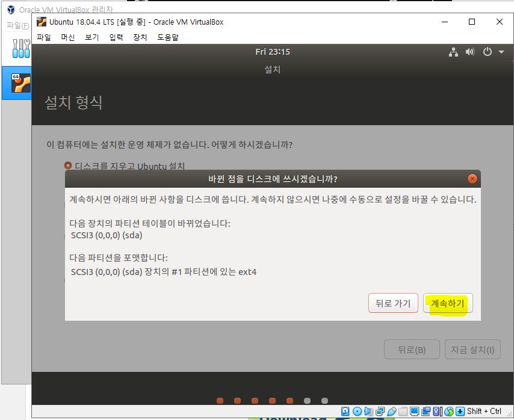Screen dimensions: 514x420
Task: Open the Ubuntu system menu dropdown arrow
Action: pos(501,52)
